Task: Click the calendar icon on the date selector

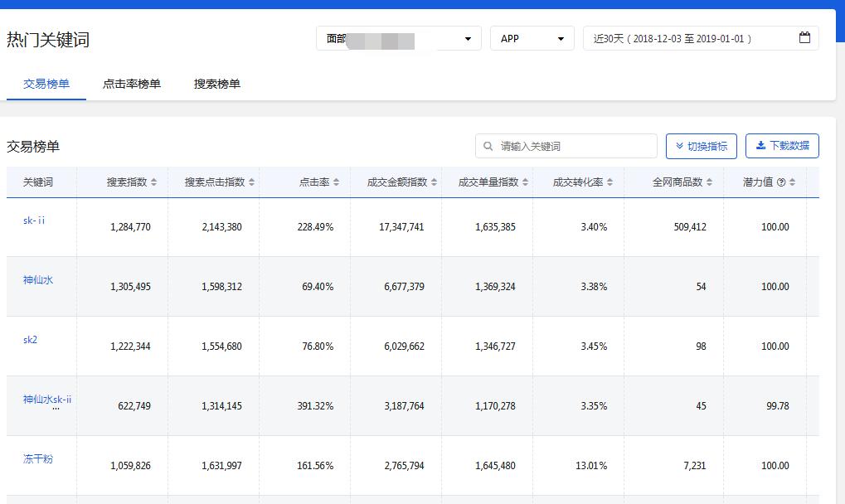Action: (x=804, y=38)
